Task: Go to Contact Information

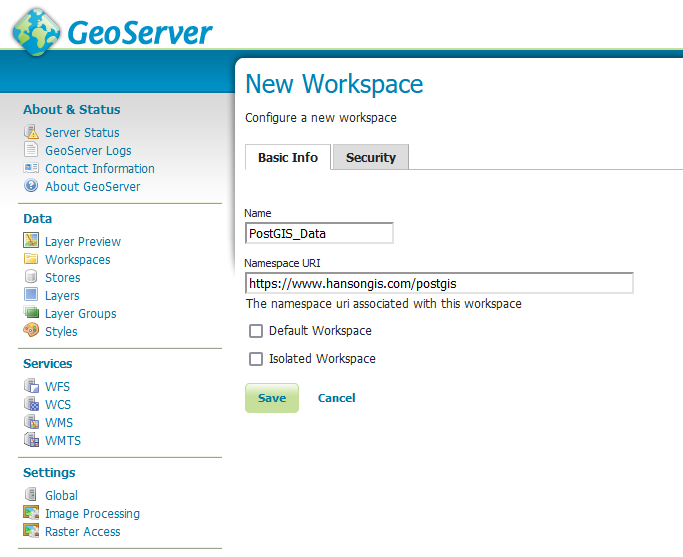Action: [100, 169]
